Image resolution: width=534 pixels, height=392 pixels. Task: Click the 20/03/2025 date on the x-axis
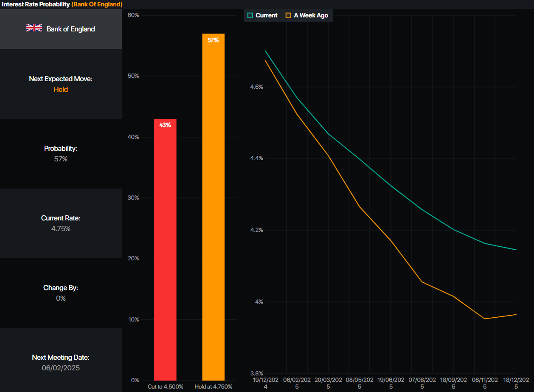[328, 383]
